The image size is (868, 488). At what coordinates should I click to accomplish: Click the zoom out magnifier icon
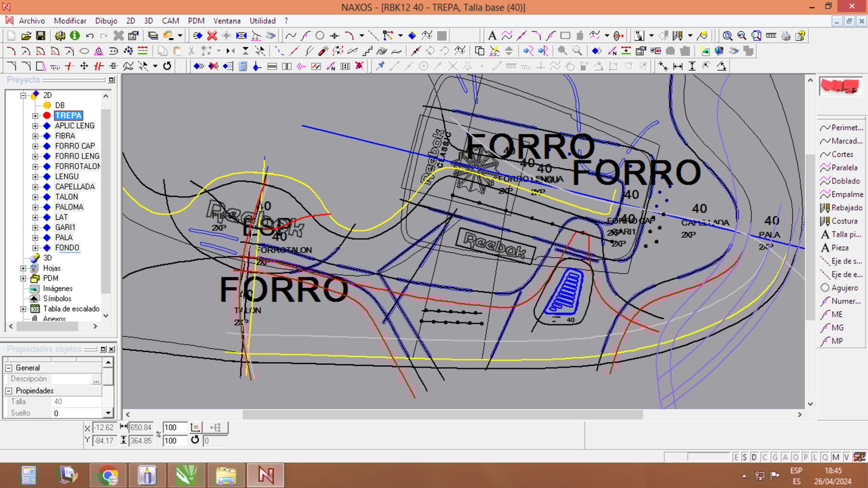tap(742, 35)
